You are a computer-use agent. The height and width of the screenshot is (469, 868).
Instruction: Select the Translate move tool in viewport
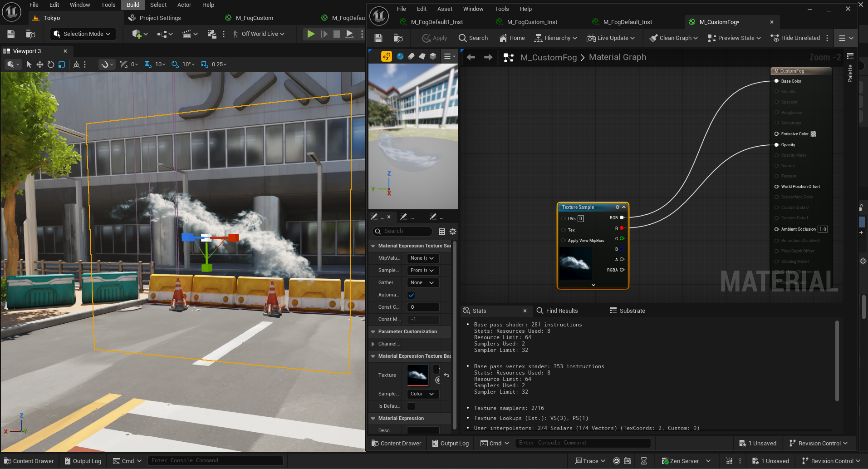pos(40,64)
